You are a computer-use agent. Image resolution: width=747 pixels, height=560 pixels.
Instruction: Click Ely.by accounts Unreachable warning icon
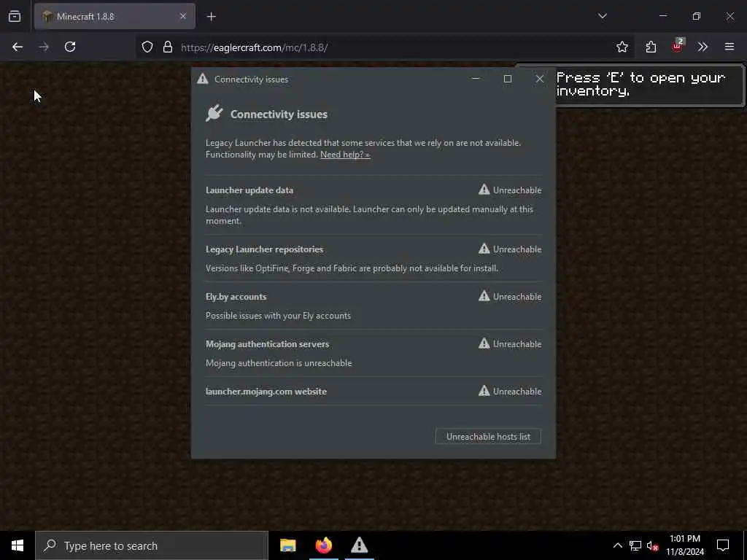click(x=484, y=296)
